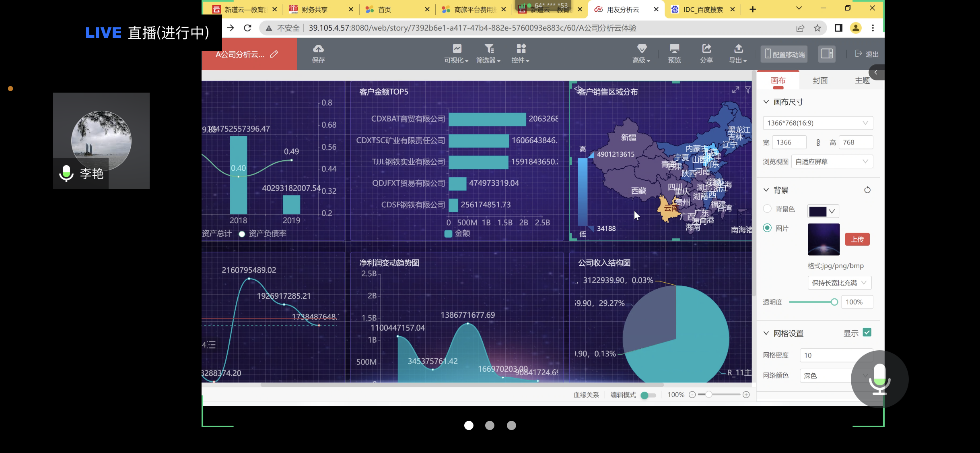Viewport: 980px width, 453px height.
Task: Click the 分享 share icon
Action: tap(706, 50)
